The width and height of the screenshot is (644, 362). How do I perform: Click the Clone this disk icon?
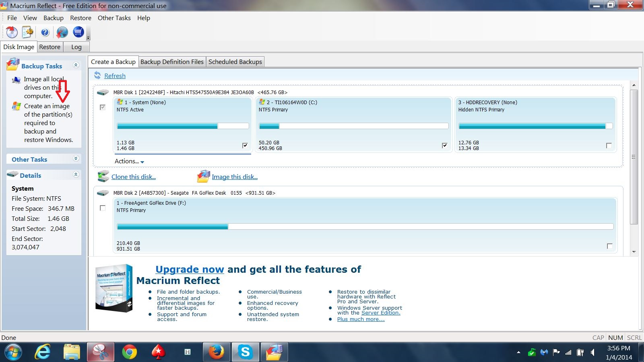(x=103, y=176)
